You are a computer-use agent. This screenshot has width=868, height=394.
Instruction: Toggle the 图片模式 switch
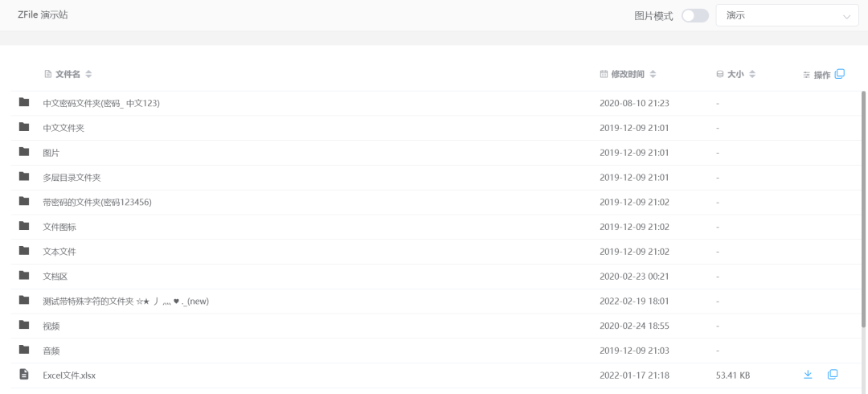tap(694, 15)
